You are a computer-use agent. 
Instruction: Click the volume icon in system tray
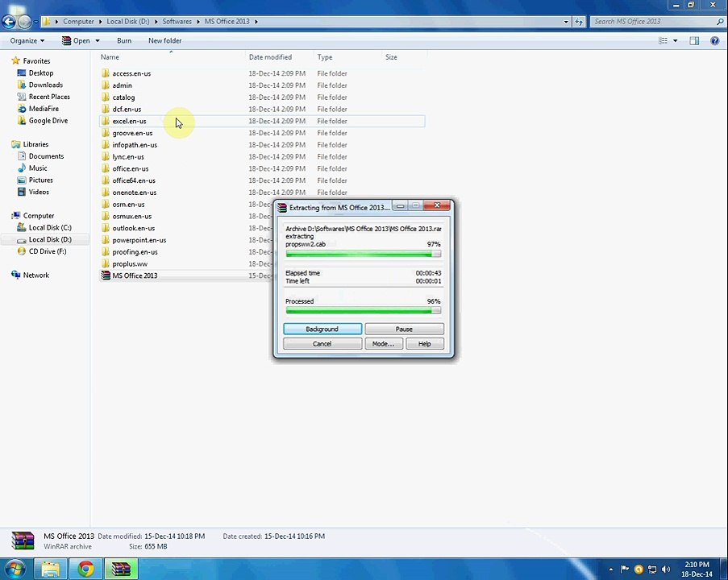point(666,569)
